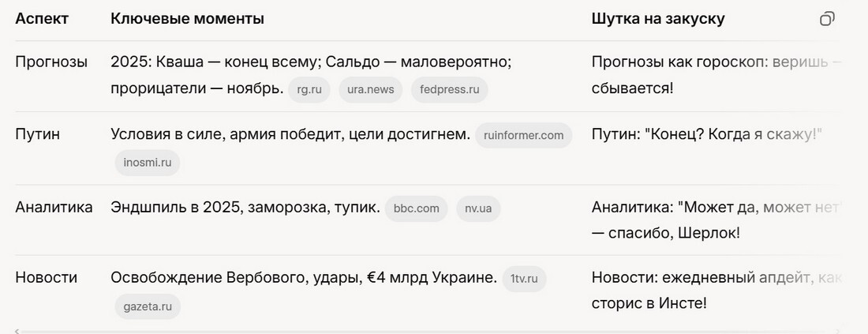
Task: Click the nv.ua source link
Action: click(478, 208)
